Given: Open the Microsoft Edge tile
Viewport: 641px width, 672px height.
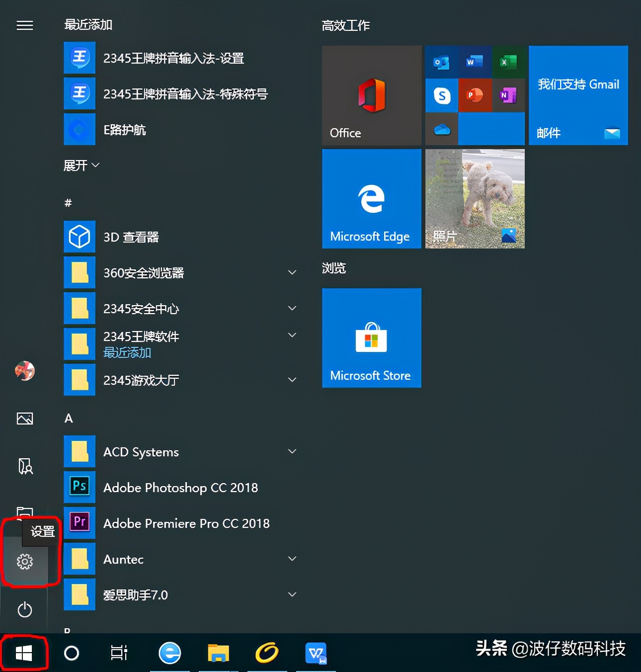Looking at the screenshot, I should [x=371, y=199].
